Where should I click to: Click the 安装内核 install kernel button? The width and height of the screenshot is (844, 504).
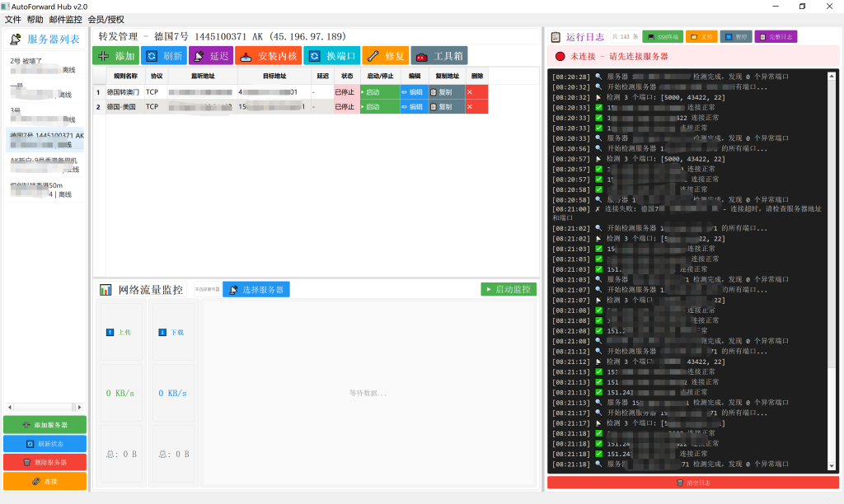268,56
